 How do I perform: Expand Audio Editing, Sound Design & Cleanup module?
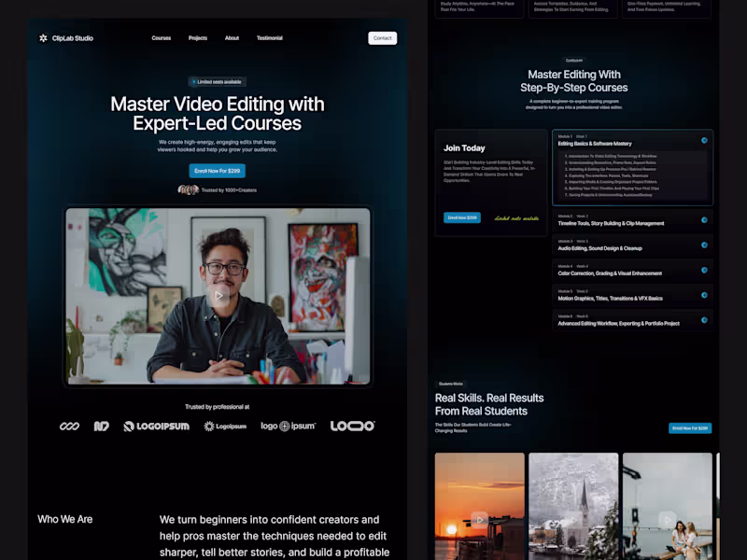click(704, 245)
